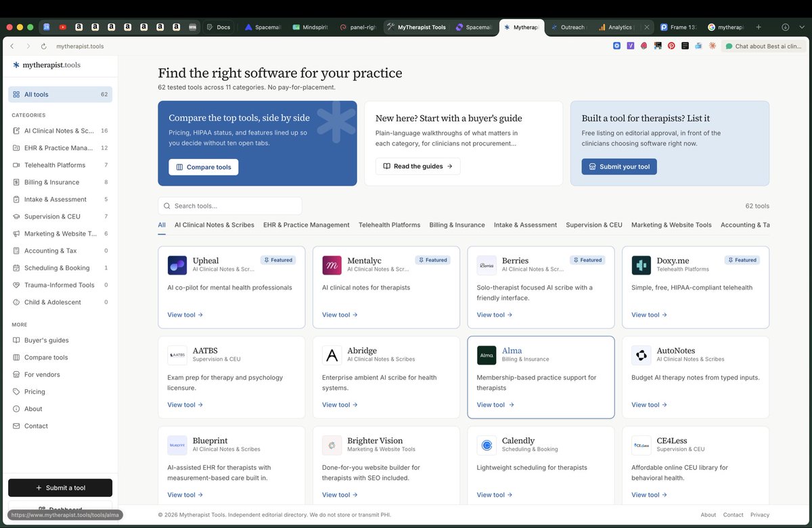Open Child & Adolescent sidebar category
Viewport: 812px width, 528px height.
tap(60, 303)
